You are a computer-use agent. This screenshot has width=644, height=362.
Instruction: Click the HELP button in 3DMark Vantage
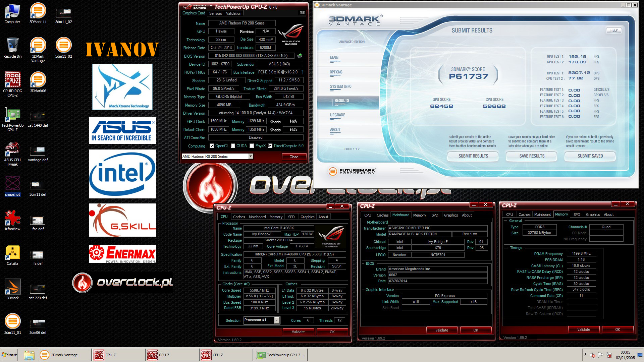(614, 30)
